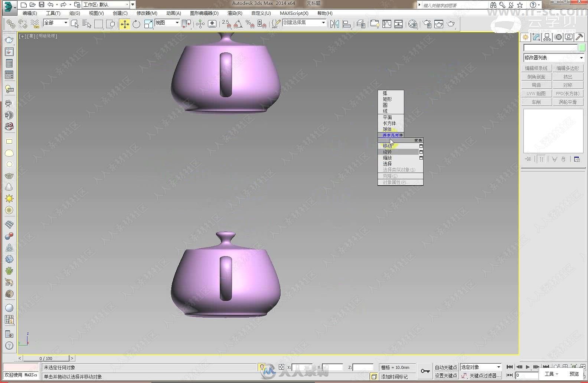Open the workspace dropdown labeled 工作区: 默认
Image resolution: width=588 pixels, height=383 pixels.
coord(106,5)
